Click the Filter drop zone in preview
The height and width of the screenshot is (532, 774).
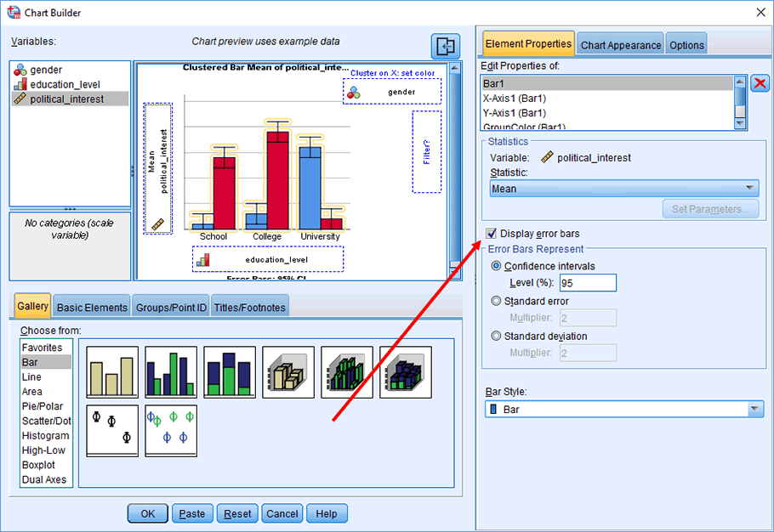[x=427, y=152]
